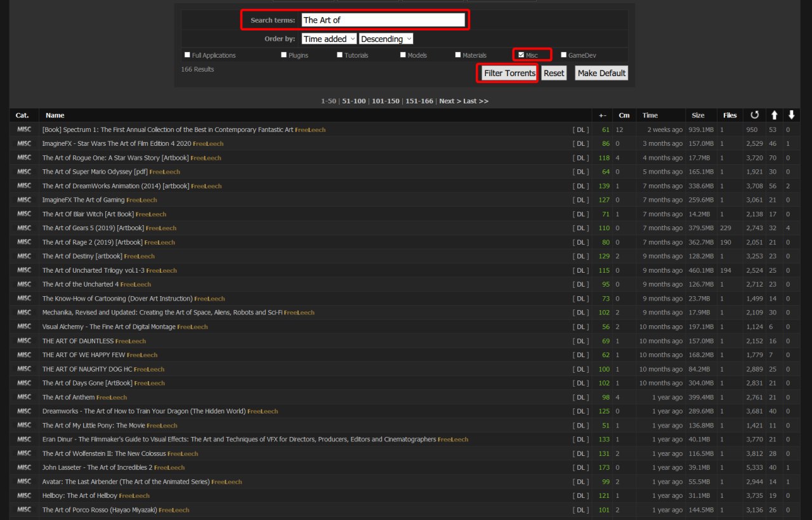This screenshot has height=520, width=812.
Task: Open ImagineFX Star Wars Art of Film torrent
Action: 117,144
